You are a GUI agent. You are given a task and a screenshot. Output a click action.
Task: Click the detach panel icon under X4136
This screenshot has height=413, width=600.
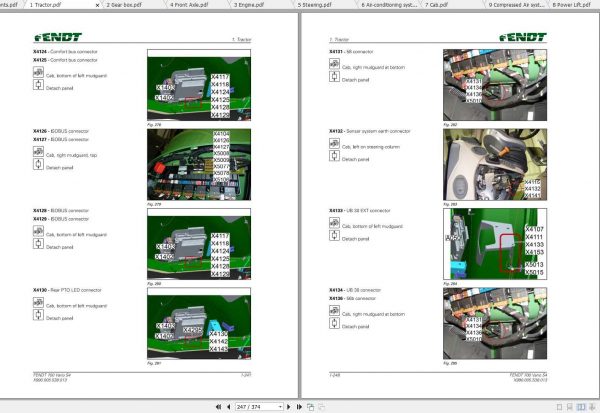click(x=334, y=323)
